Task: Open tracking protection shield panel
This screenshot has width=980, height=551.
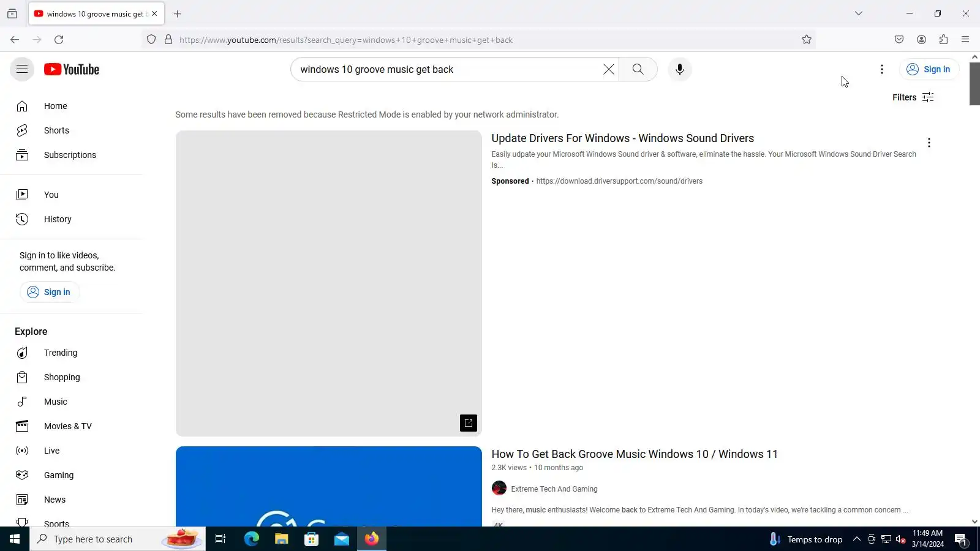Action: 151,40
